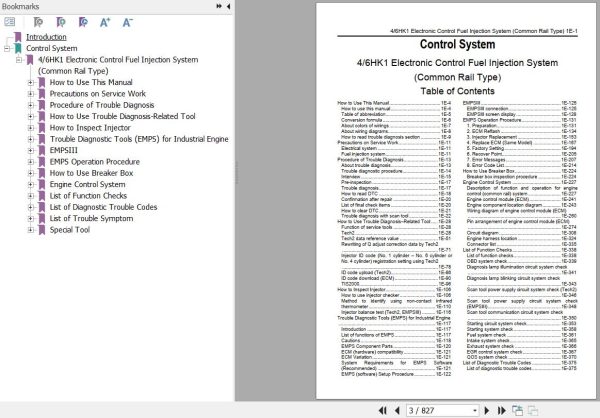Open Trouble Diagnostic Tools (EMPS) bookmark
This screenshot has width=600, height=418.
pyautogui.click(x=139, y=139)
